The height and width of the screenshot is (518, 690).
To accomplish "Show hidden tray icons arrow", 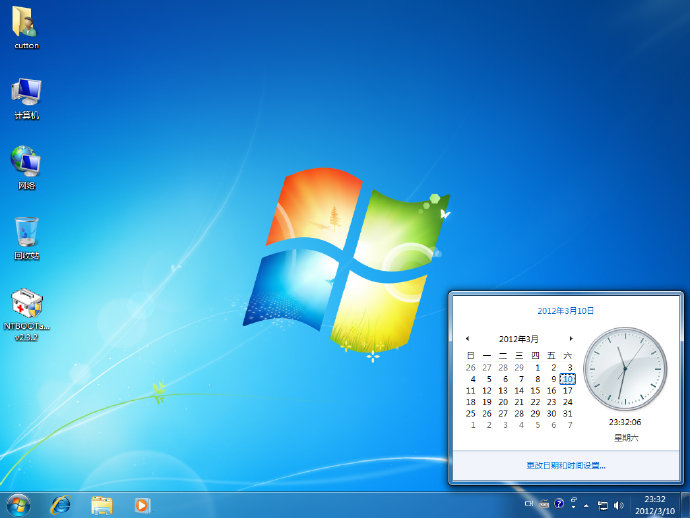I will pyautogui.click(x=586, y=506).
